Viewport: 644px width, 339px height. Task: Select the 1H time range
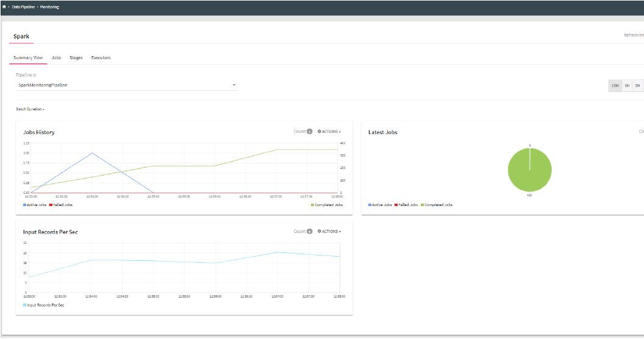[627, 86]
